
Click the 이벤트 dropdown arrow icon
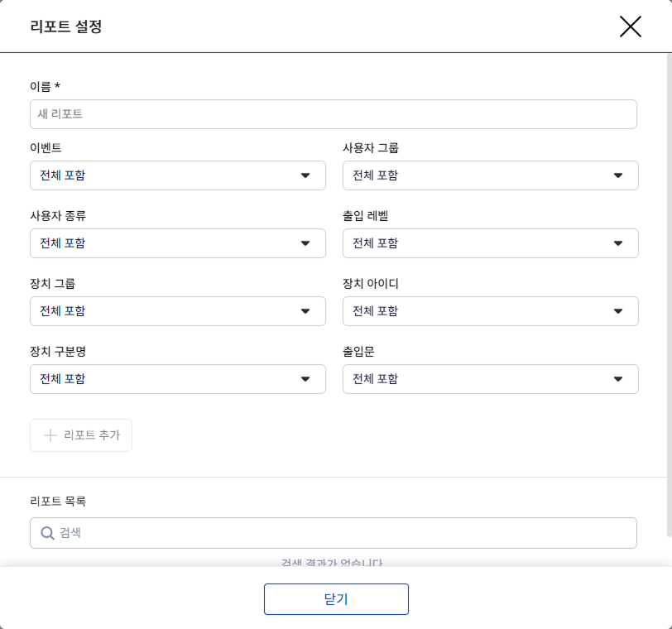(305, 175)
